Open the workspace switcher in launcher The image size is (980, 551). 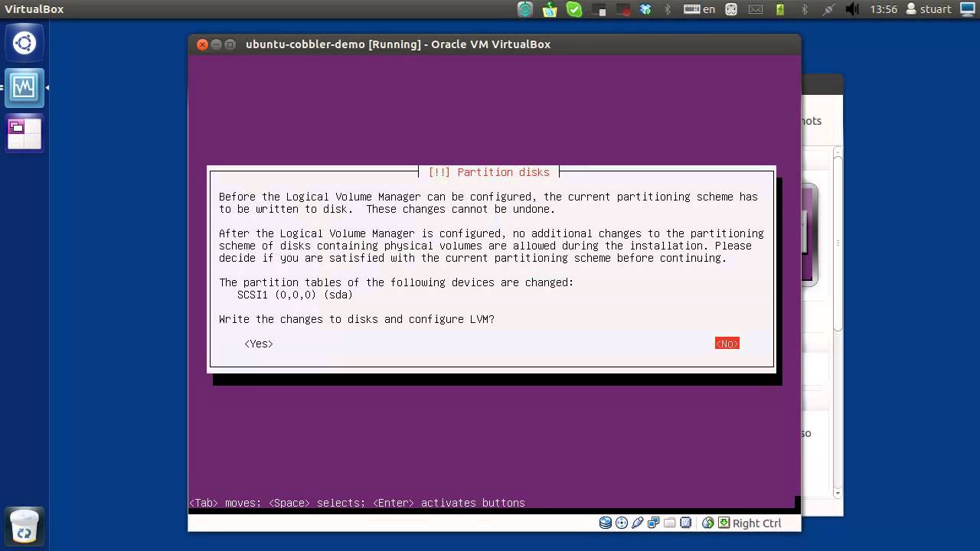pyautogui.click(x=24, y=133)
